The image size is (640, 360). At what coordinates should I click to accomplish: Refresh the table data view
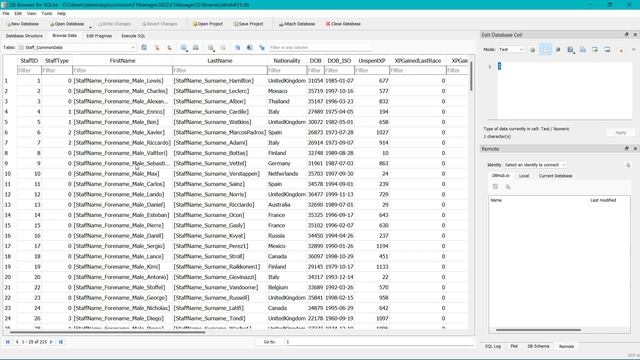point(144,48)
